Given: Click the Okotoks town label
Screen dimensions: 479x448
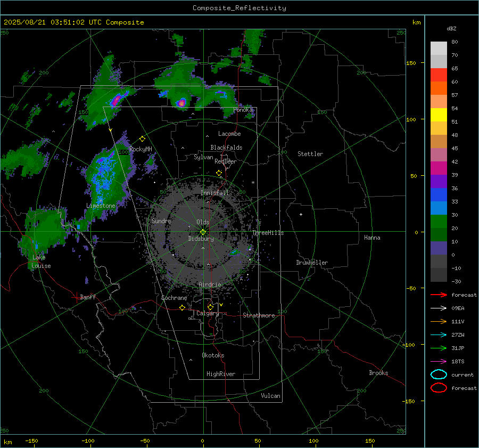Looking at the screenshot, I should point(213,355).
